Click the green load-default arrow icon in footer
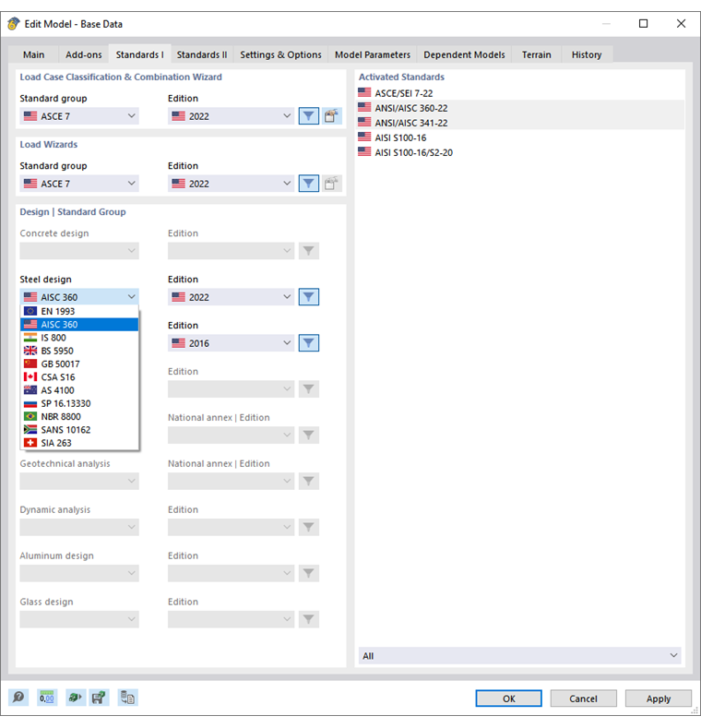The image size is (701, 728). (x=76, y=698)
